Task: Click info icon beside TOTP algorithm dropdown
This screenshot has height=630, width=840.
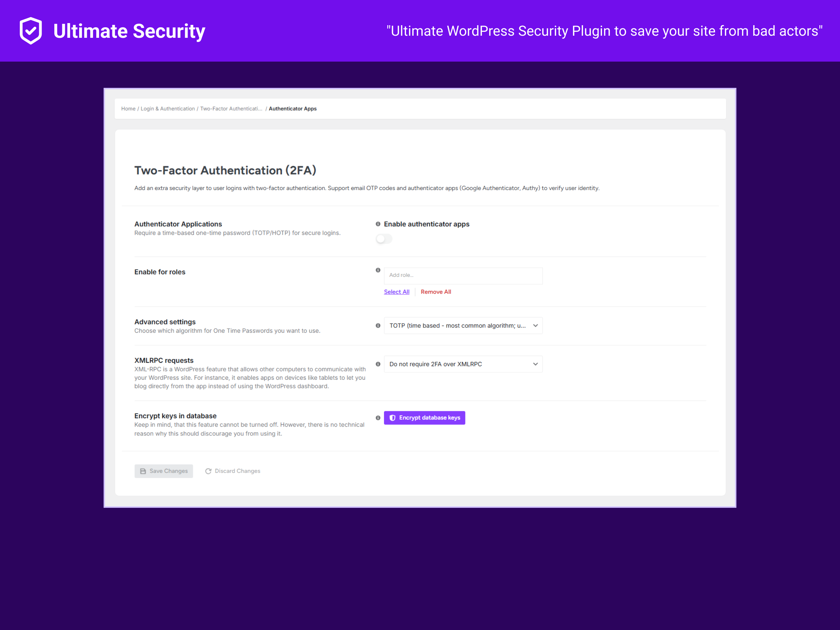Action: (x=378, y=325)
